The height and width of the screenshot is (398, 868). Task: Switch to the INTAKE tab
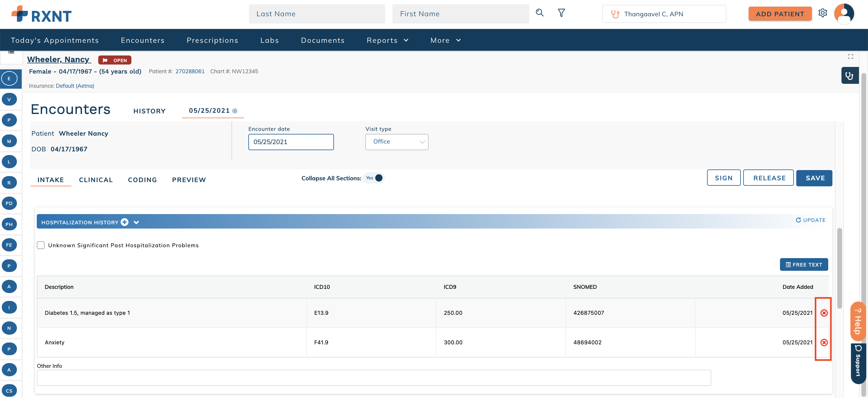[51, 180]
